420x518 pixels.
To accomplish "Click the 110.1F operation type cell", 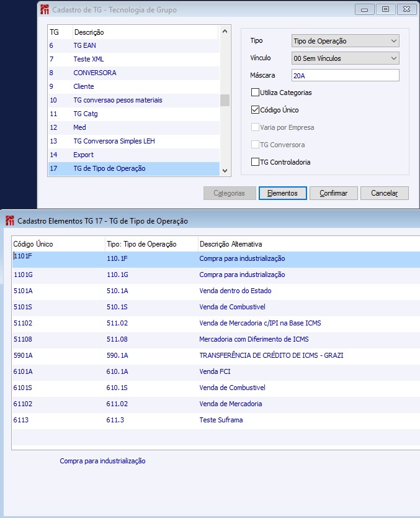I will click(151, 258).
